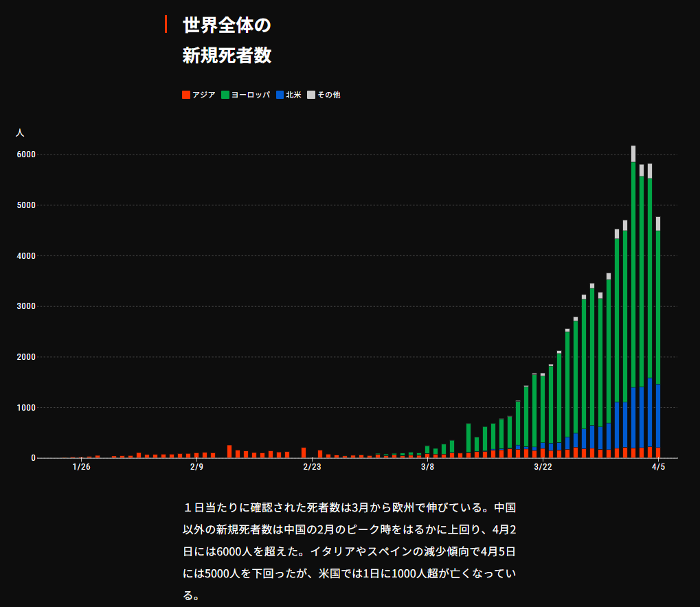
Task: Toggle the 北米 legend label
Action: pos(293,95)
